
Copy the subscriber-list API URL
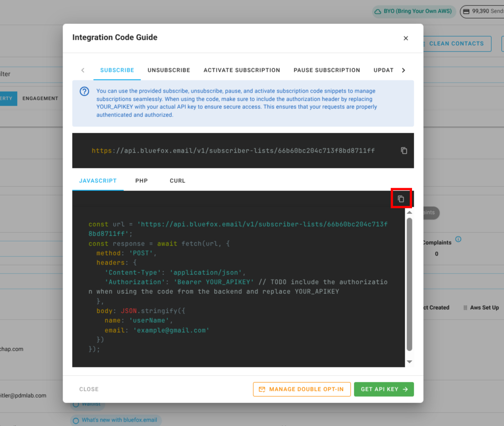pos(403,151)
